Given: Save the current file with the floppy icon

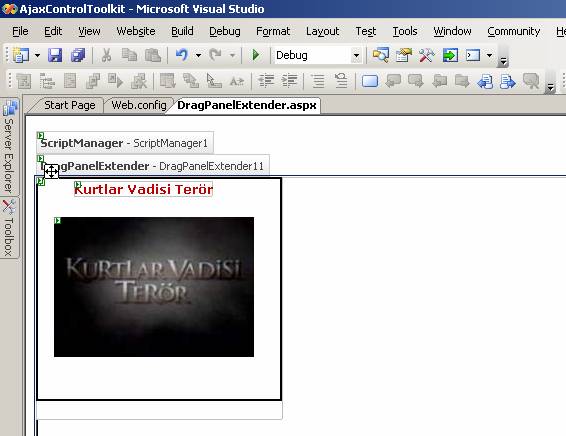Looking at the screenshot, I should click(x=55, y=55).
